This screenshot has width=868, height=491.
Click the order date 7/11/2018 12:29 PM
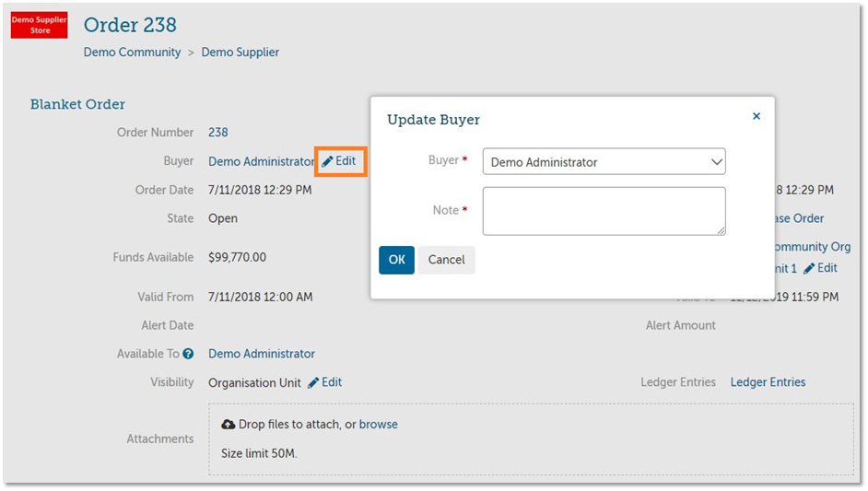[x=260, y=190]
